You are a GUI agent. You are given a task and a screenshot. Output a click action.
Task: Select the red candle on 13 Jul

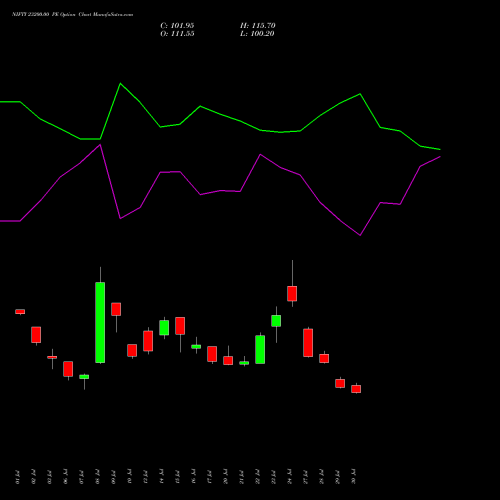click(148, 341)
